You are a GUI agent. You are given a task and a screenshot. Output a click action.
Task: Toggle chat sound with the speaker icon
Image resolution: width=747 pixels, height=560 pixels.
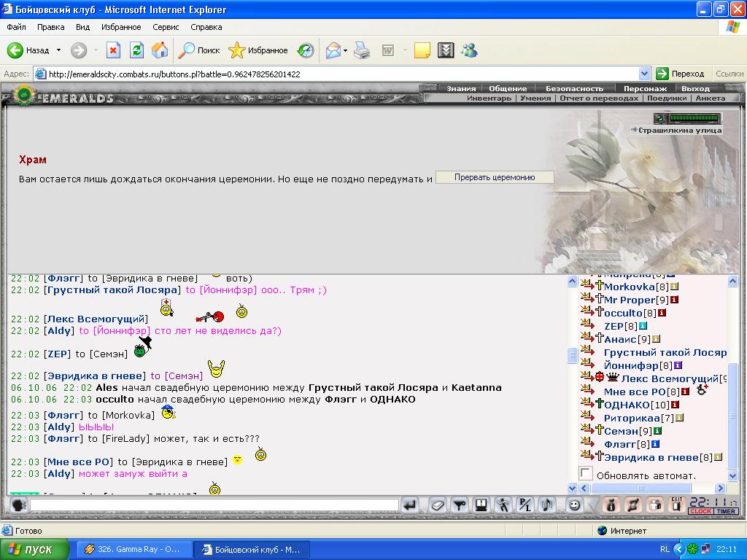pos(548,505)
